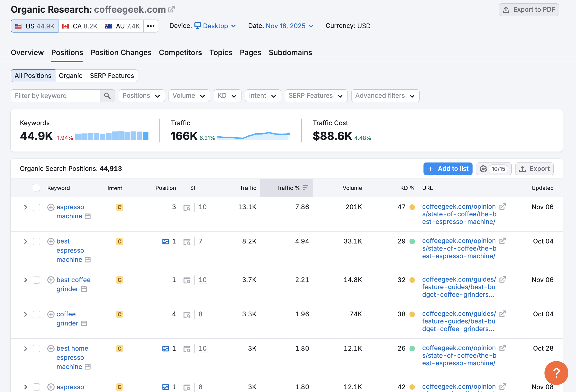Check the box for the espresso machine keyword
Viewport: 576px width, 392px height.
tap(36, 207)
